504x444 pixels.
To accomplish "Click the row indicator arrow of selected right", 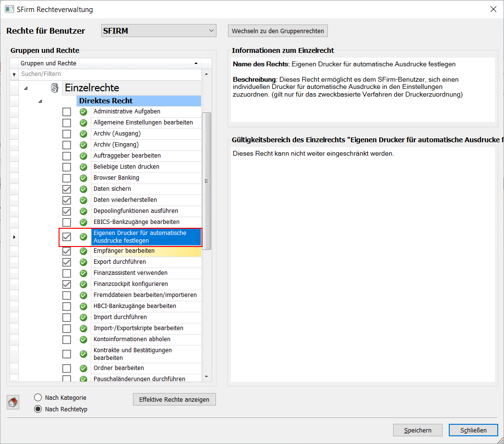I will 14,237.
